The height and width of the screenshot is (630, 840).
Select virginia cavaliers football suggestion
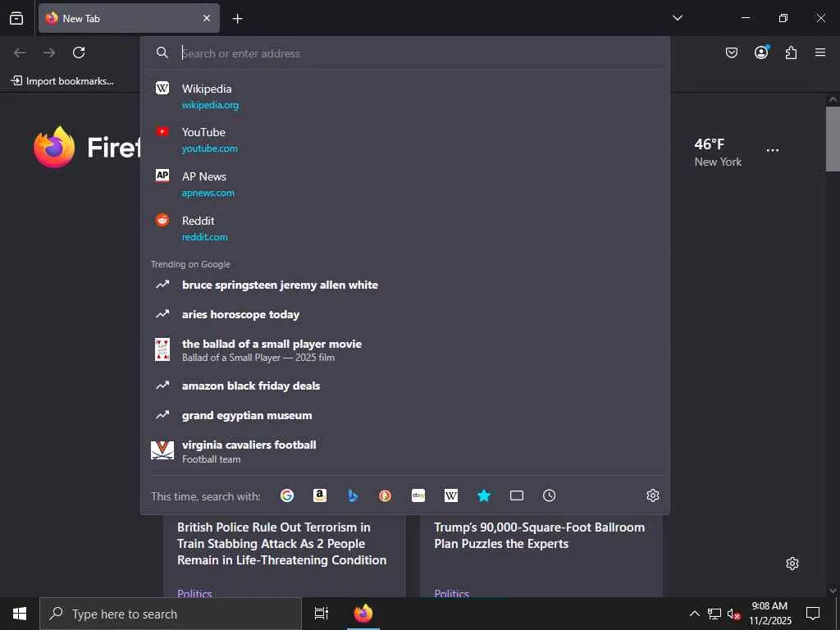click(x=405, y=451)
